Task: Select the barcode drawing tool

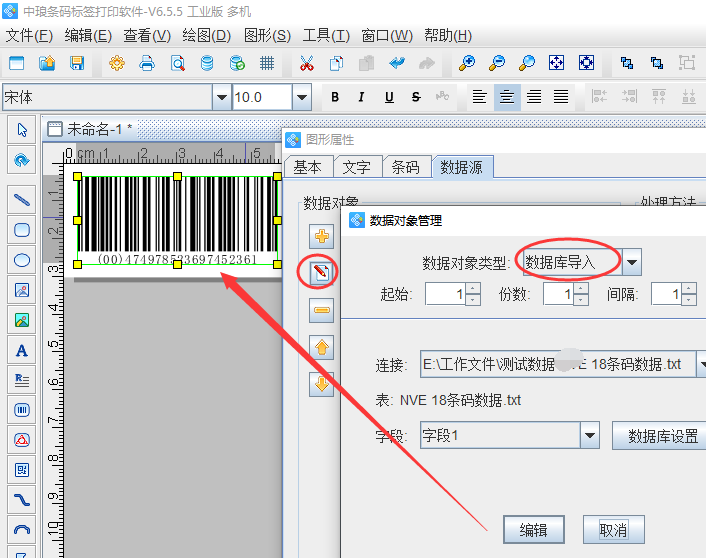Action: [x=22, y=410]
